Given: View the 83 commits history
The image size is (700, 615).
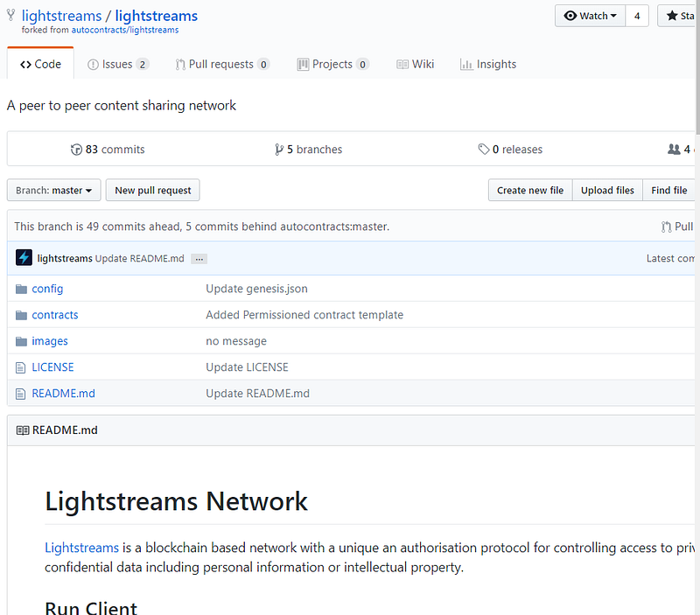Looking at the screenshot, I should [115, 149].
